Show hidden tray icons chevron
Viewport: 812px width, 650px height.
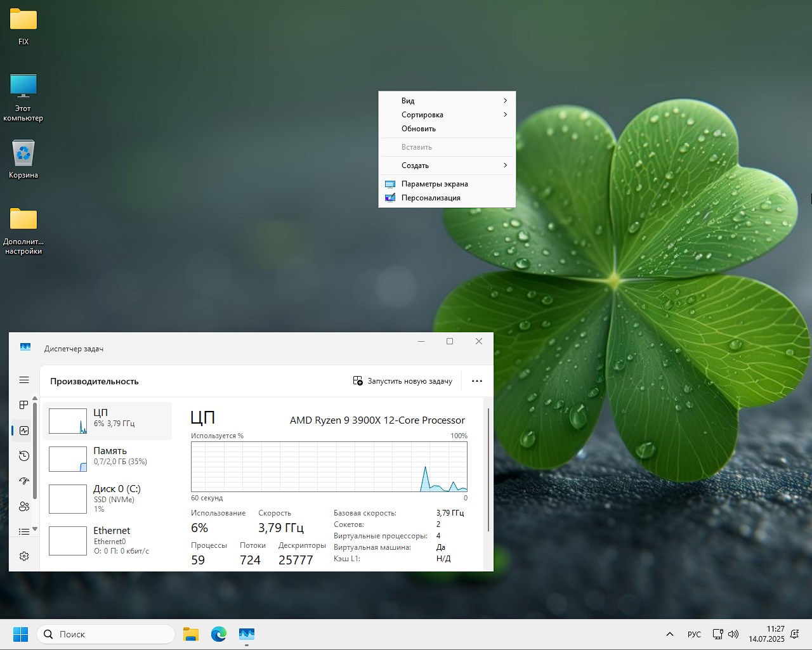pyautogui.click(x=670, y=634)
